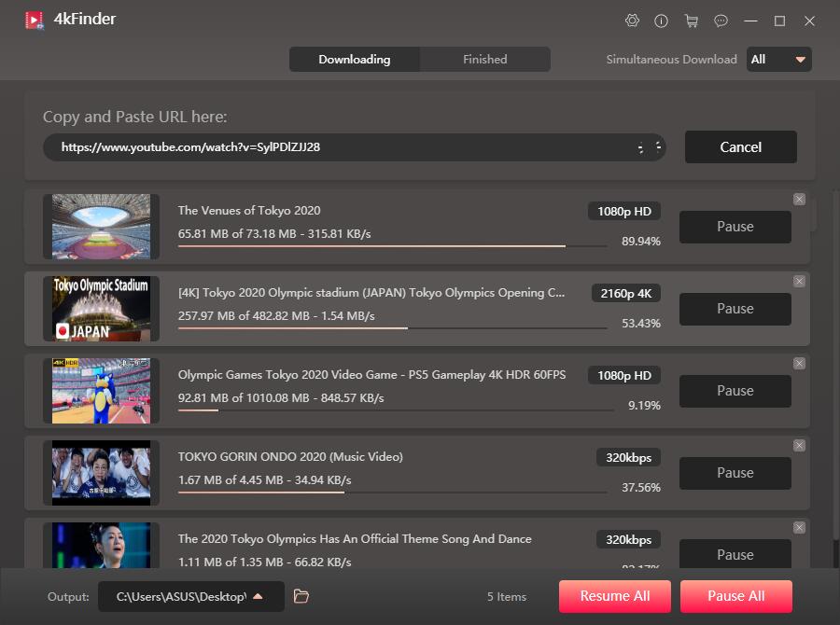Open output folder via folder icon
Screen dimensions: 840x625
coord(301,596)
